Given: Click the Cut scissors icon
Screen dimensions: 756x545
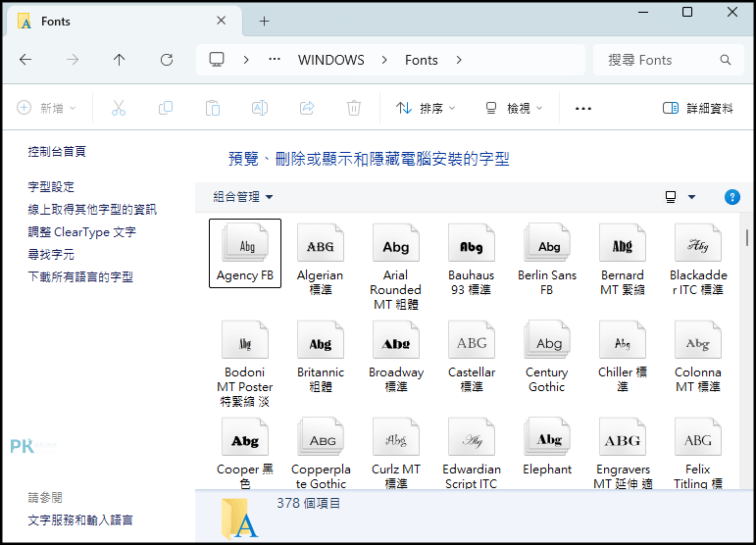Looking at the screenshot, I should click(118, 108).
